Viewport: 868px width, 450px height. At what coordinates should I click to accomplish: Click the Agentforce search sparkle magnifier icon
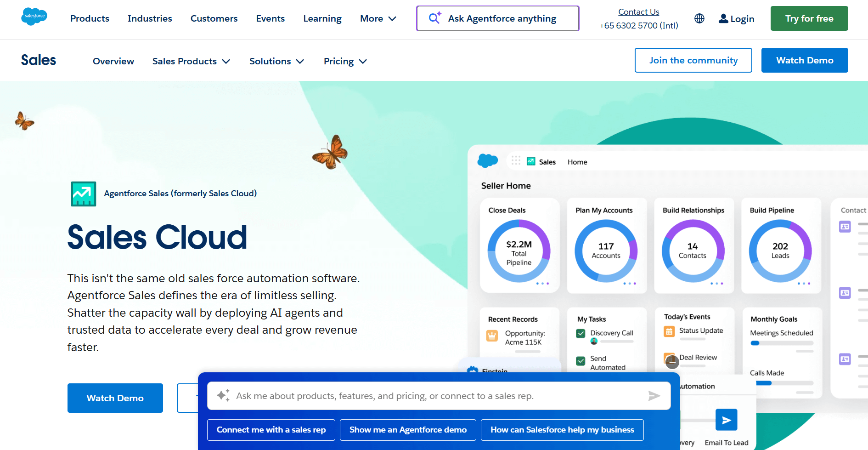coord(434,17)
